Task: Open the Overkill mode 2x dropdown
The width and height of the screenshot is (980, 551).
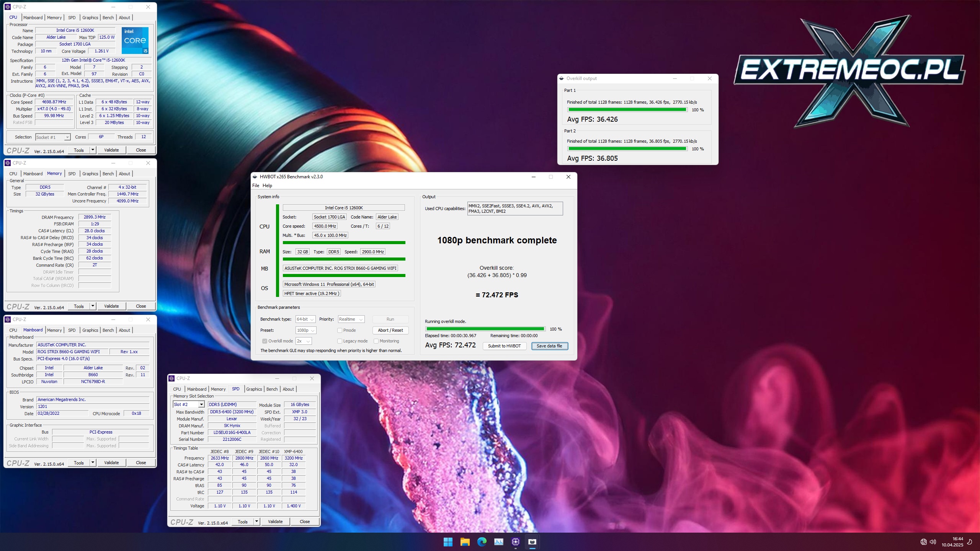Action: (304, 341)
